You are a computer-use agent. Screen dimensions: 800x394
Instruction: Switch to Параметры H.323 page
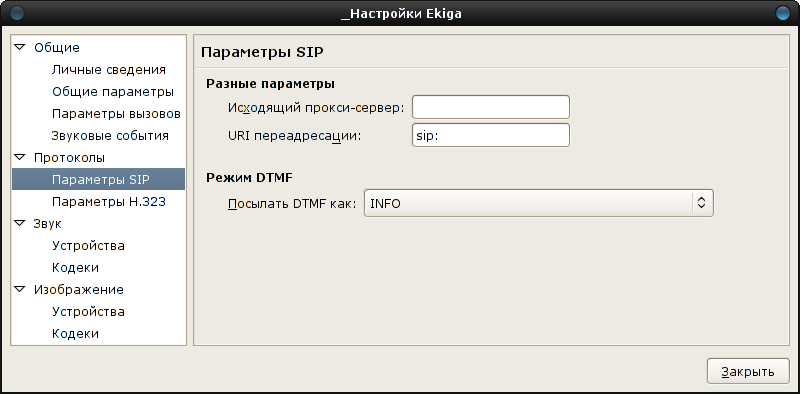point(109,202)
